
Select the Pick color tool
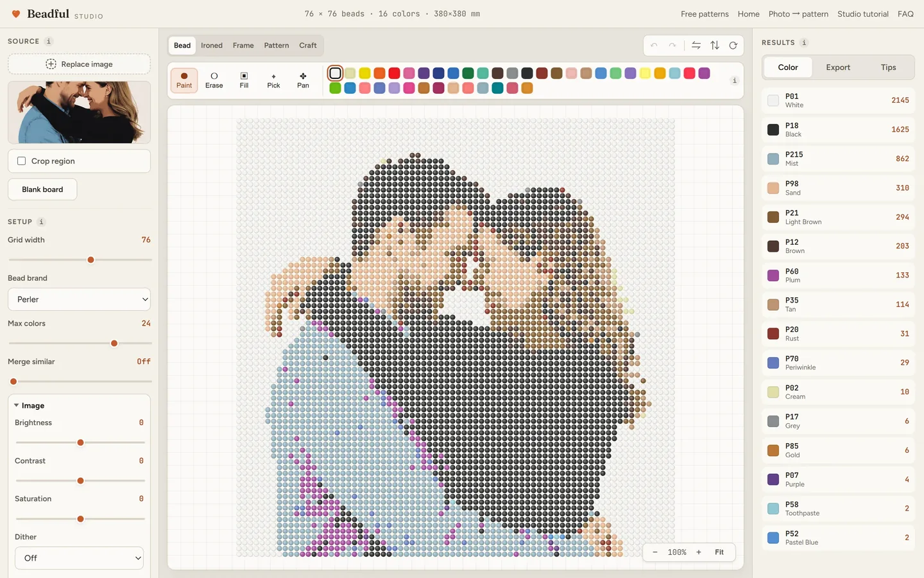(x=273, y=80)
